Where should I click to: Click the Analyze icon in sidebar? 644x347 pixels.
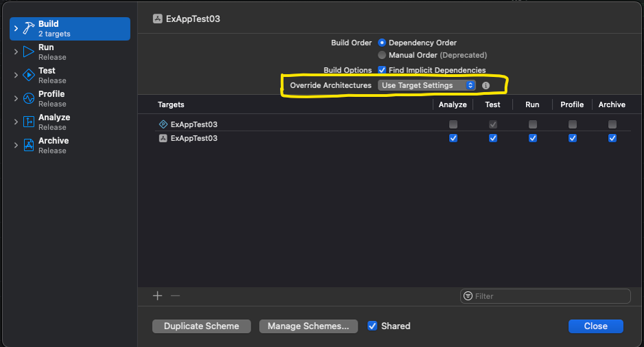28,122
